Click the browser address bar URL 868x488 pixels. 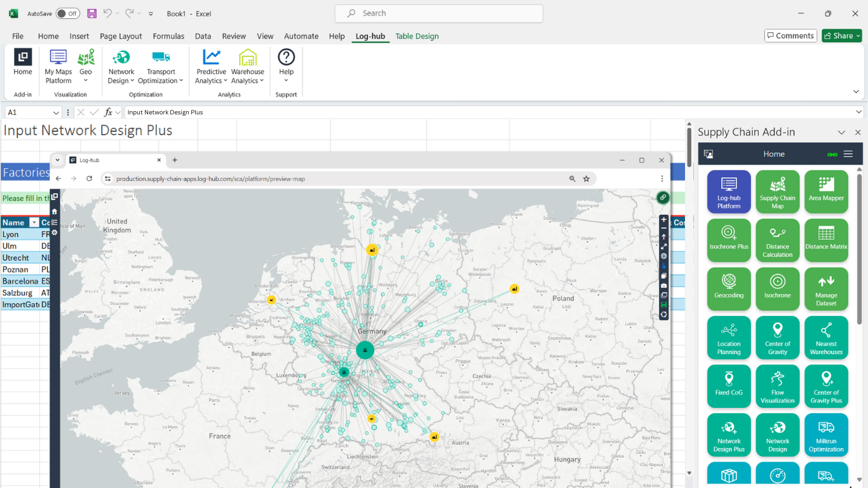pyautogui.click(x=210, y=179)
